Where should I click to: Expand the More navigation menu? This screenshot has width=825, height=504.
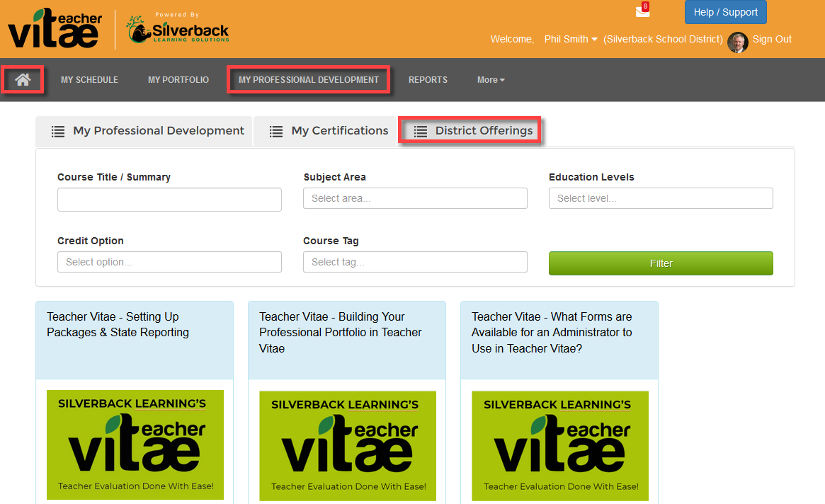click(x=490, y=80)
